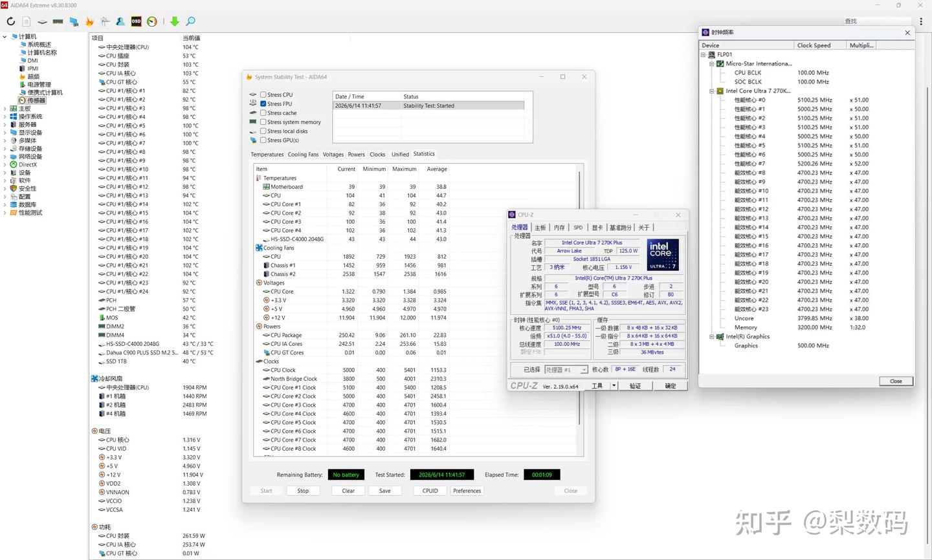Open the report page icon in the toolbar
The width and height of the screenshot is (932, 560).
tap(27, 21)
